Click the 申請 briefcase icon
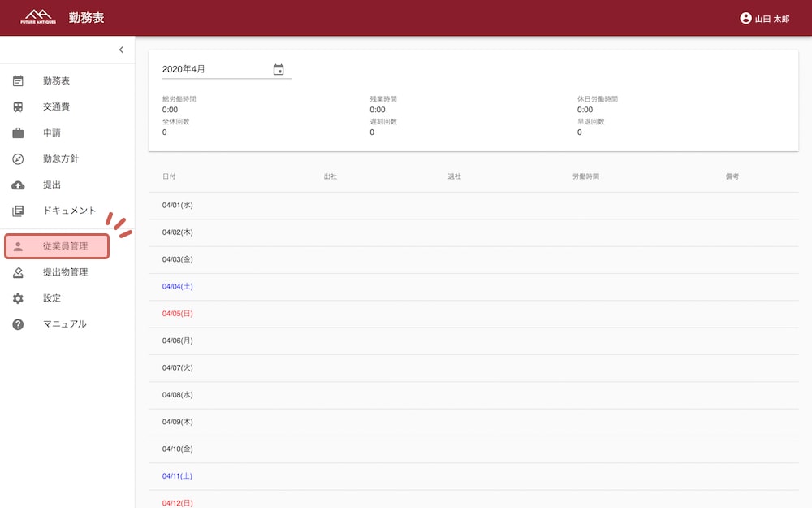The image size is (812, 508). tap(18, 133)
